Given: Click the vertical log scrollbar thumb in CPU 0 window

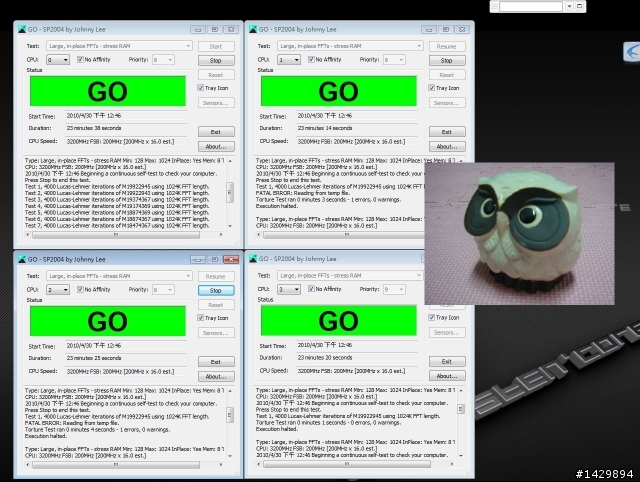Looking at the screenshot, I should [x=230, y=192].
